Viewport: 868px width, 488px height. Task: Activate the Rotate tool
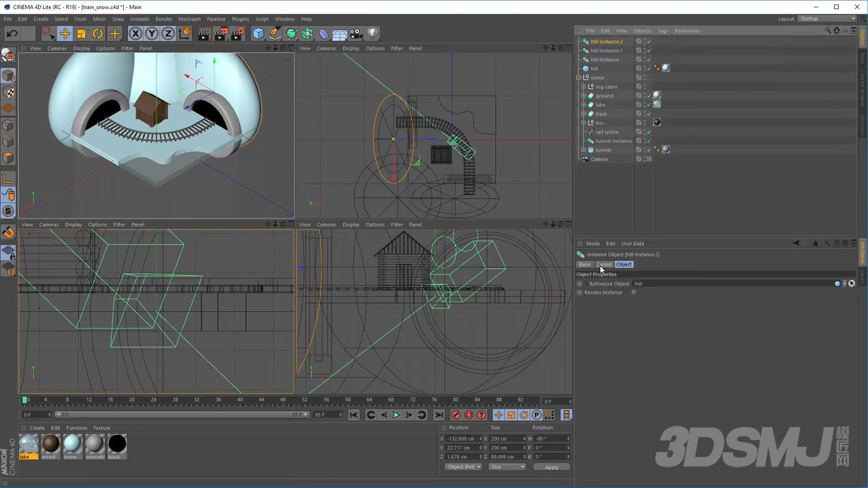[98, 33]
